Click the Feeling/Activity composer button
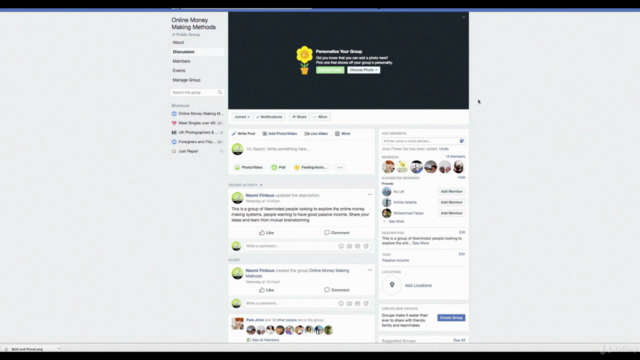This screenshot has width=640, height=360. pyautogui.click(x=311, y=167)
